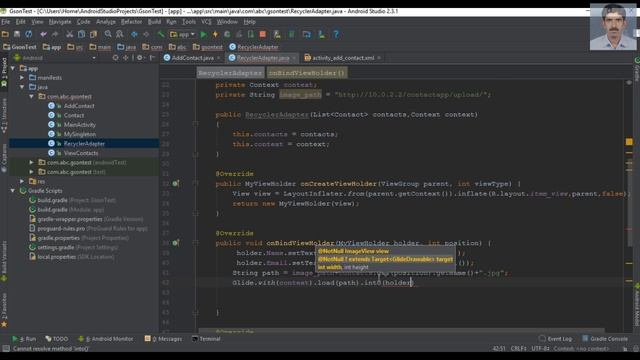Open the TODO tool window
Screen dimensions: 640x360
(57, 339)
